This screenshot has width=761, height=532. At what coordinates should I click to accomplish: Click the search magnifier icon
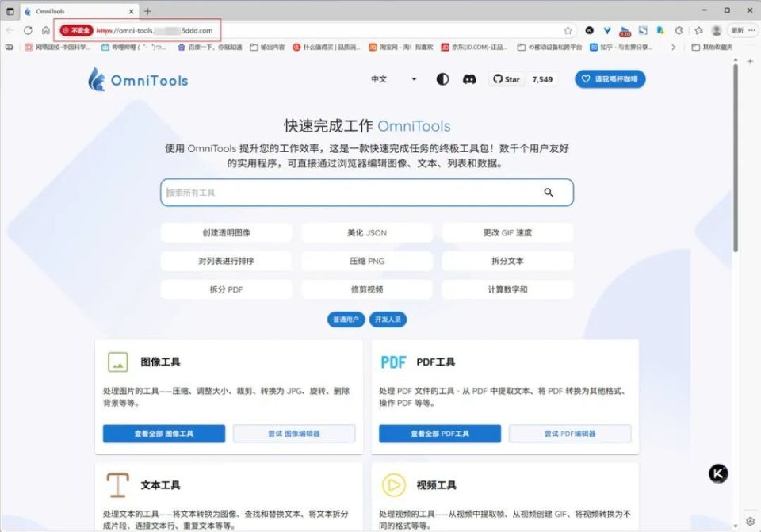549,192
